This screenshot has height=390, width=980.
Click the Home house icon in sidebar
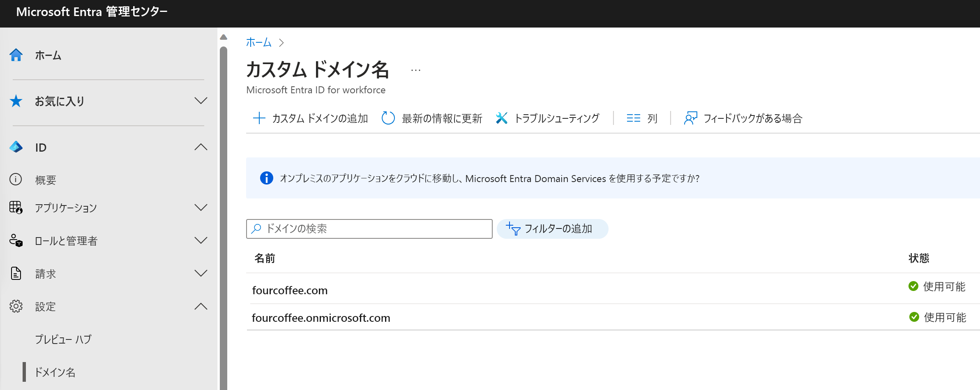click(x=16, y=55)
